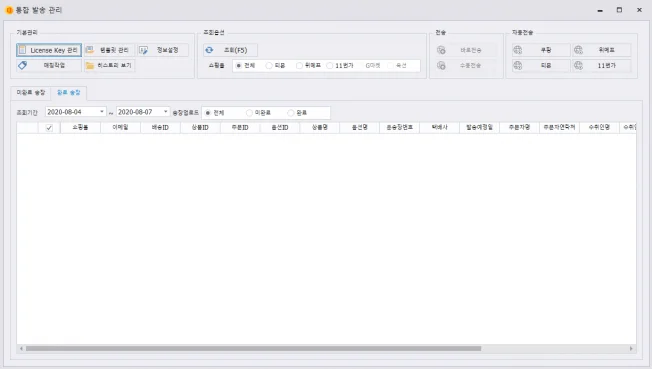Open License Key 관리 via its document icon
This screenshot has height=369, width=652.
click(22, 50)
